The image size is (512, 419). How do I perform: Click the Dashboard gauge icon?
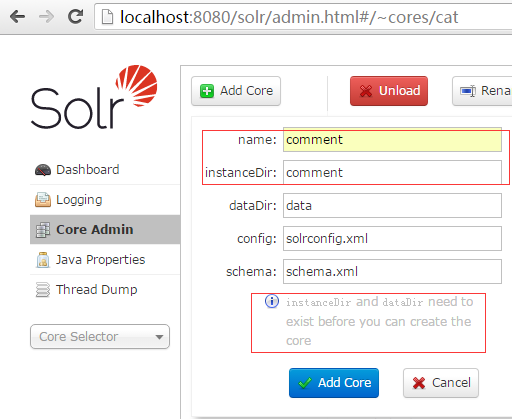click(x=43, y=170)
